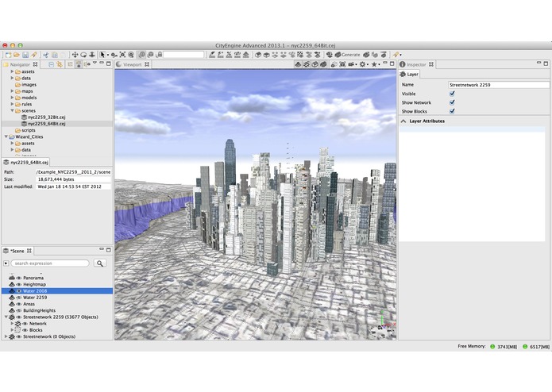Toggle eye visibility of Panorama layer

(19, 278)
